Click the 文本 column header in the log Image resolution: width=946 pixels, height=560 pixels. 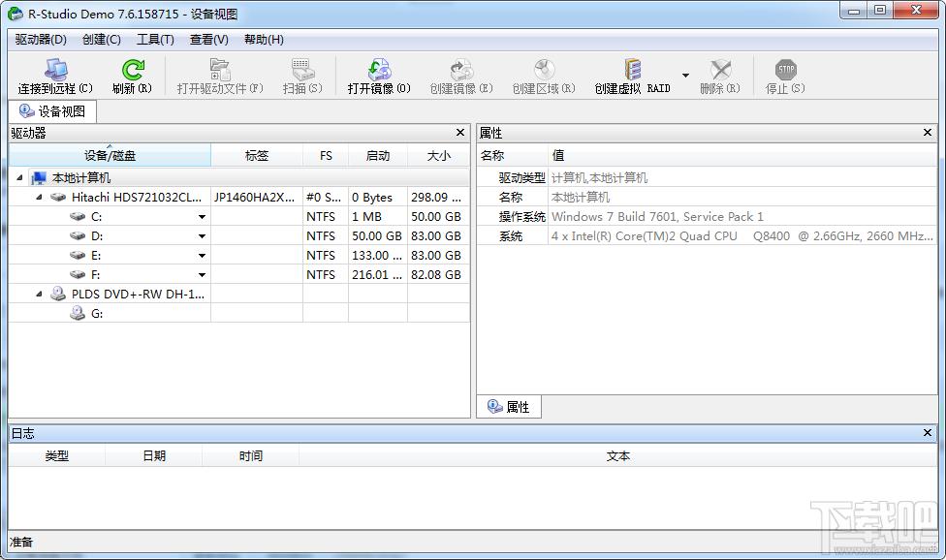(617, 456)
